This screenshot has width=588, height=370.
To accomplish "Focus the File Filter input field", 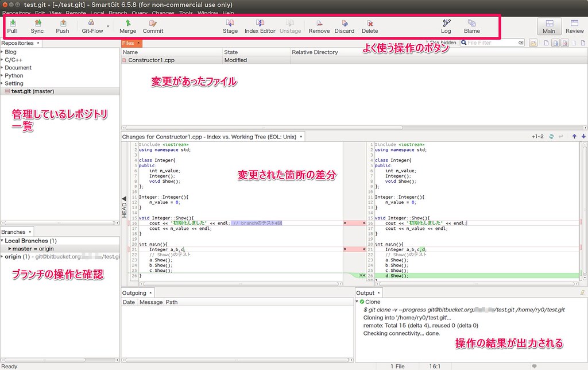I will tap(492, 43).
